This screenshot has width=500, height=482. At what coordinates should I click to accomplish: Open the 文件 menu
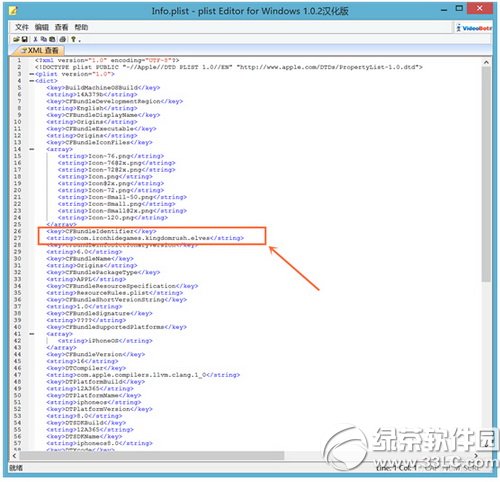point(22,27)
